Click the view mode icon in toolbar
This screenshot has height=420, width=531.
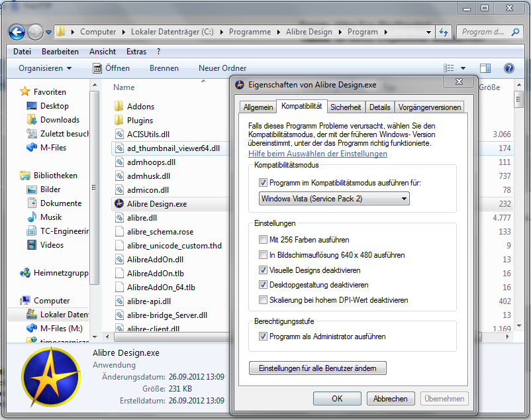tap(449, 68)
